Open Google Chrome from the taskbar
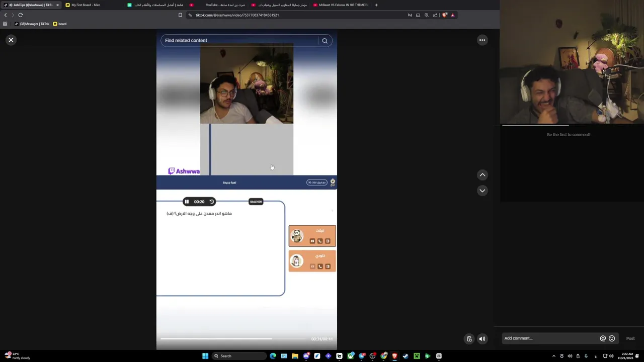 point(384,356)
